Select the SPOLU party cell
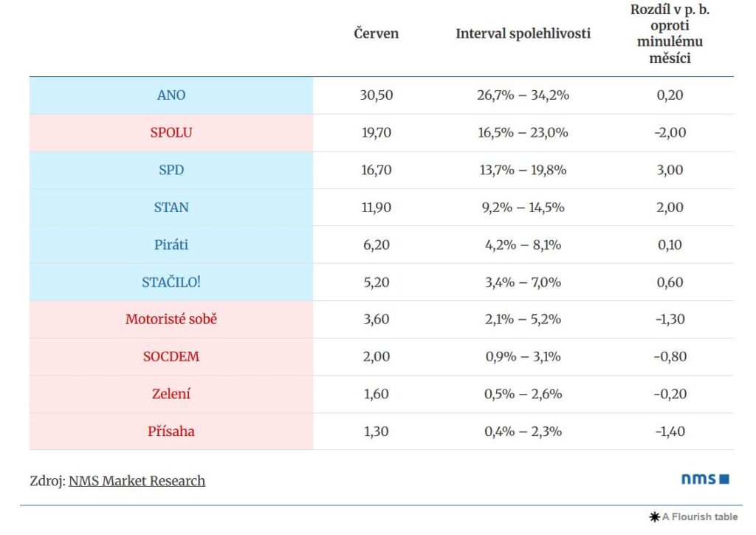 171,133
